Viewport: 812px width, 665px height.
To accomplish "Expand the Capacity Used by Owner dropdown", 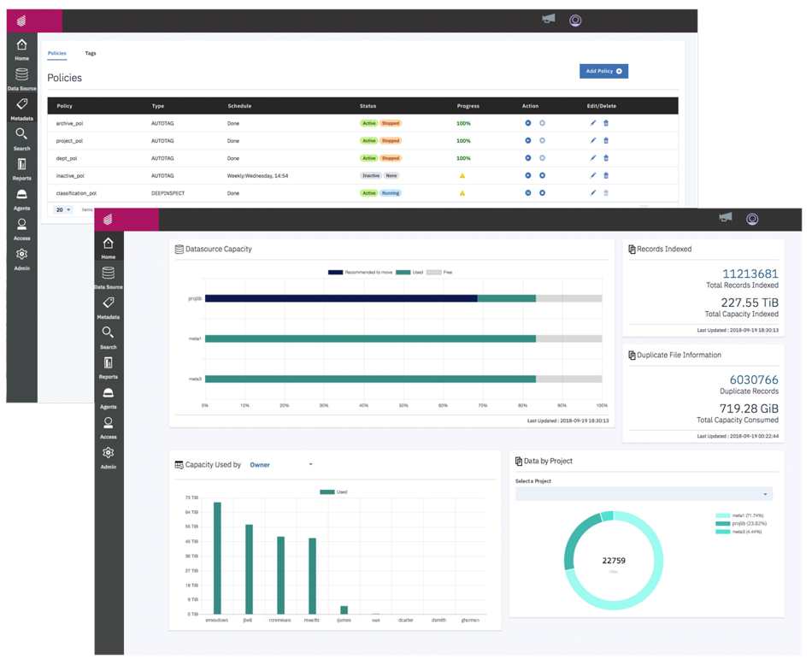I will [281, 465].
